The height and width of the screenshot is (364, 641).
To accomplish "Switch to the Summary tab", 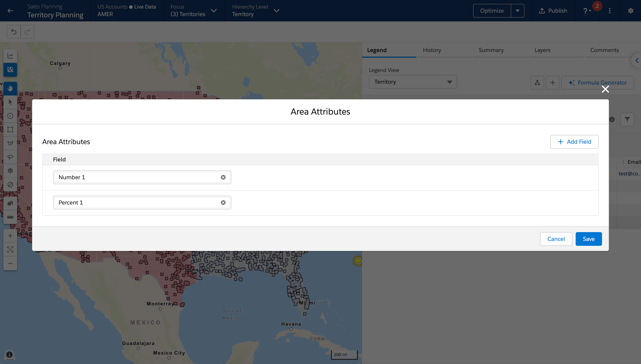I will pyautogui.click(x=491, y=50).
